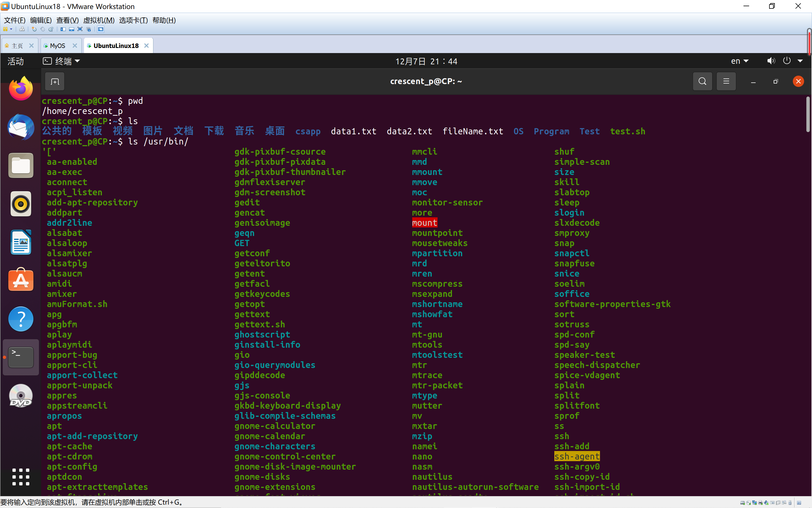Click the highlighted 'mount' entry
The image size is (812, 508).
click(x=424, y=223)
